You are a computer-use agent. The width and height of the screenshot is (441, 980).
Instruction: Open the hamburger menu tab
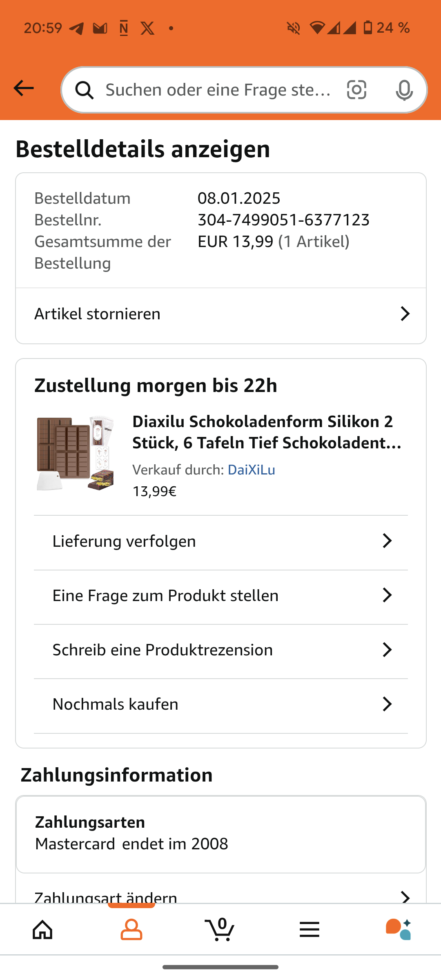click(x=309, y=930)
